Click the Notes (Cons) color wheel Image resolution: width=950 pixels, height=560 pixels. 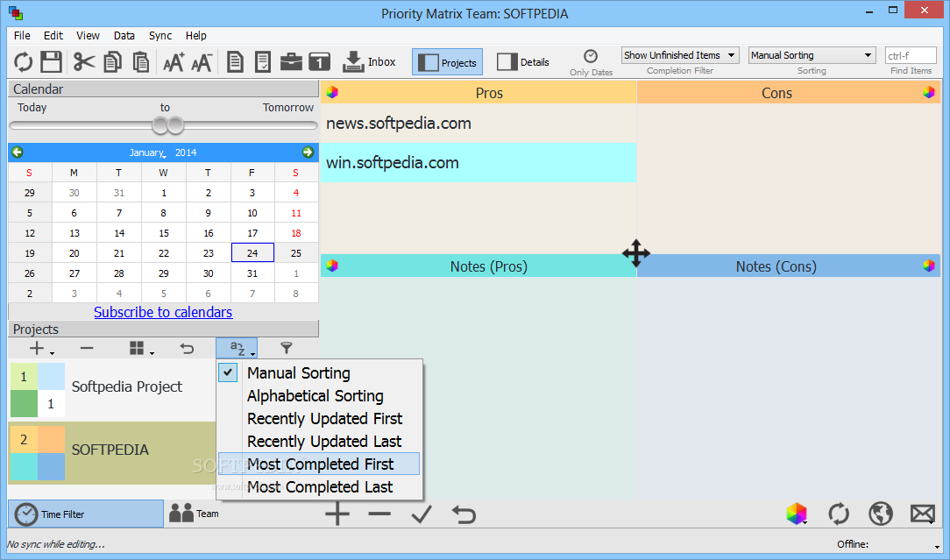coord(929,266)
